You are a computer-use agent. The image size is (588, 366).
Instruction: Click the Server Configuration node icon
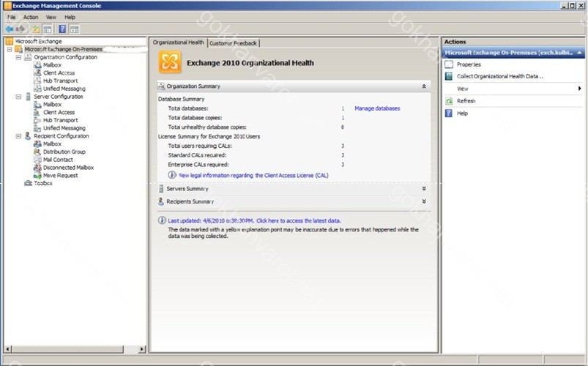(28, 97)
